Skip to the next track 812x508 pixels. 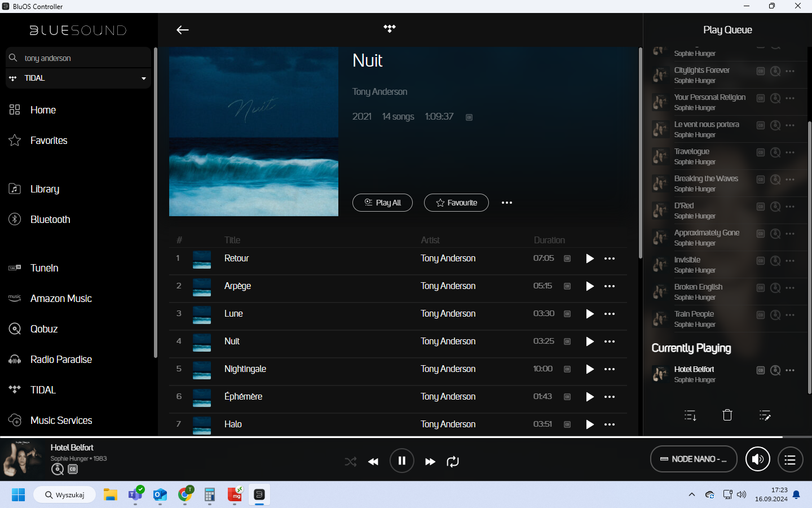pos(430,462)
